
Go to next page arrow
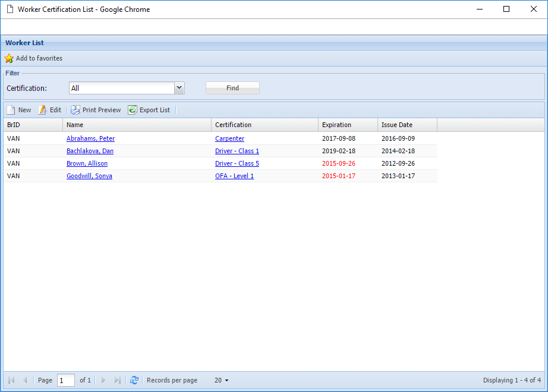pos(103,380)
